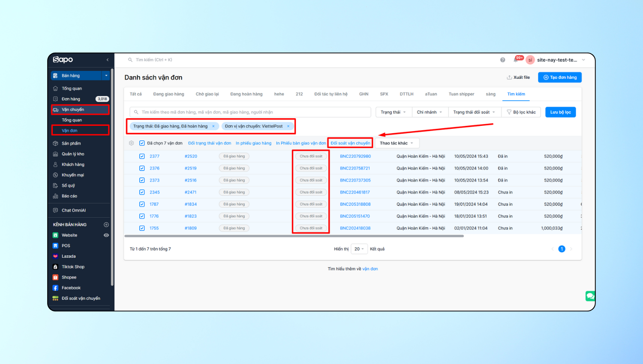The image size is (643, 364).
Task: Click the Tạo đơn hàng button
Action: click(x=560, y=78)
